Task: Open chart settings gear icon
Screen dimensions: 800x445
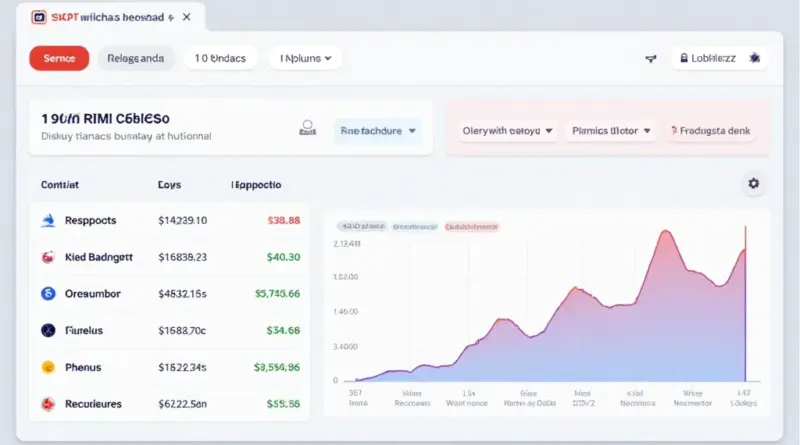Action: coord(753,184)
